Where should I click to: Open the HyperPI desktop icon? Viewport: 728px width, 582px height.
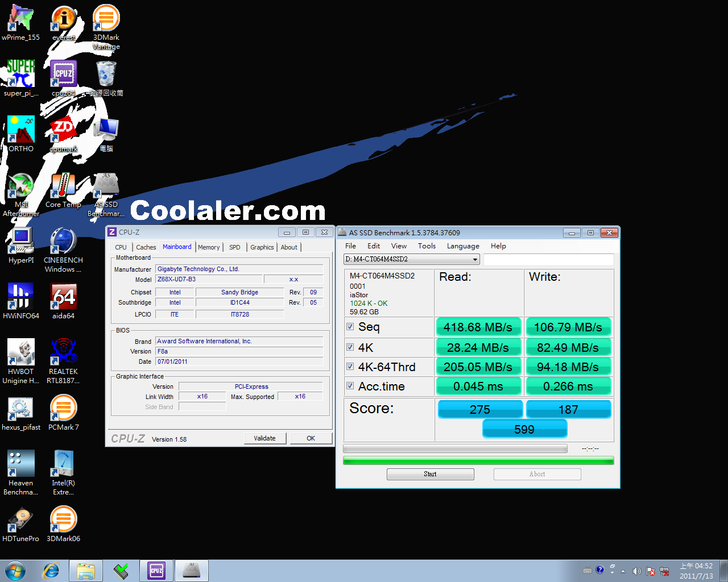[21, 246]
